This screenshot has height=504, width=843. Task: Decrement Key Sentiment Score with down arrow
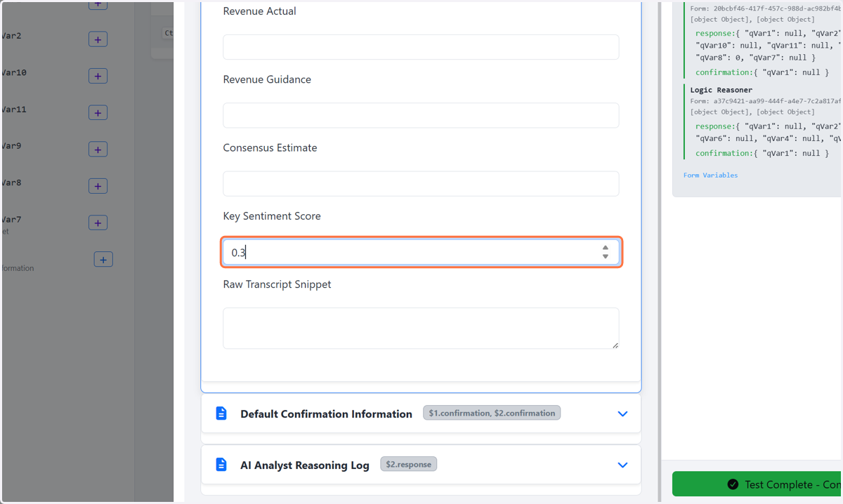[x=606, y=256]
